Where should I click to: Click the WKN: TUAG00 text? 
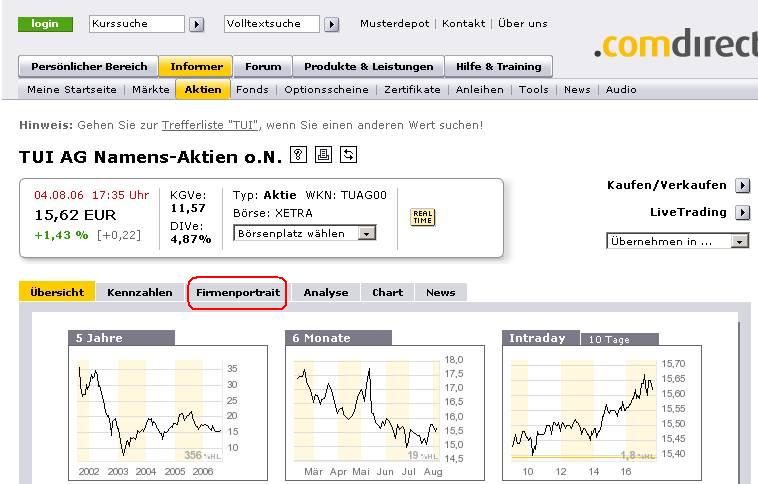[x=346, y=195]
